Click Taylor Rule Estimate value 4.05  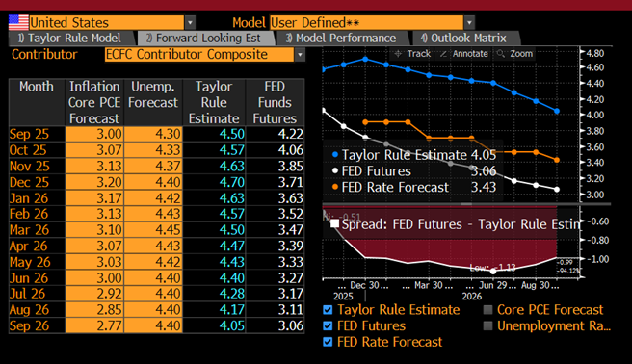[232, 325]
